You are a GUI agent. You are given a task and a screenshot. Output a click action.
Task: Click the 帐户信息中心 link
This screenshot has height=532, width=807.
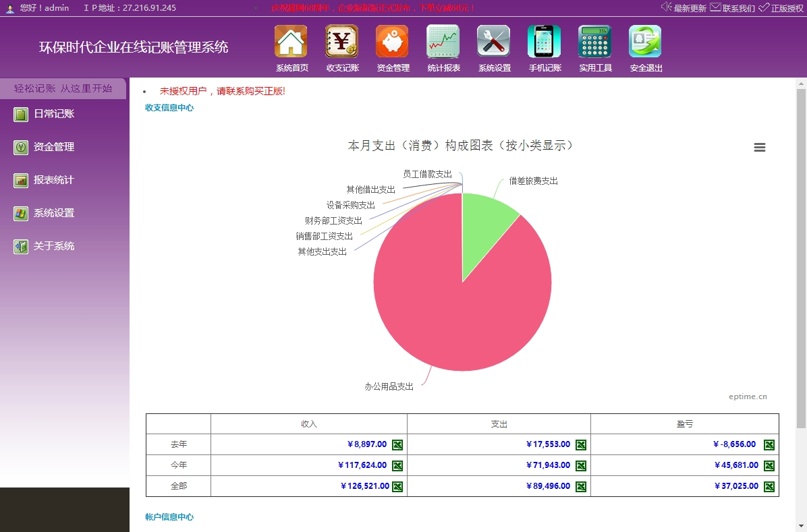[168, 516]
